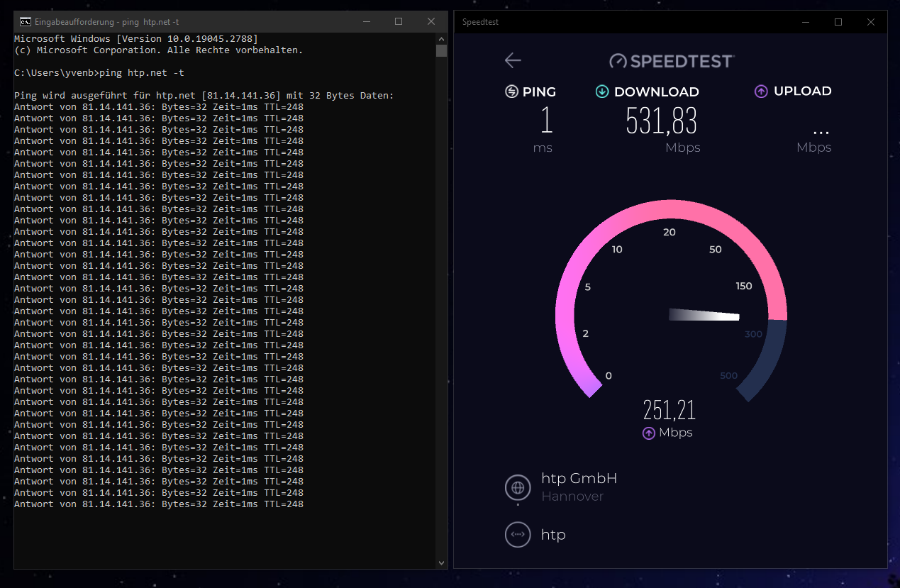Click the Ping icon in Speedtest
The height and width of the screenshot is (588, 900).
(511, 91)
